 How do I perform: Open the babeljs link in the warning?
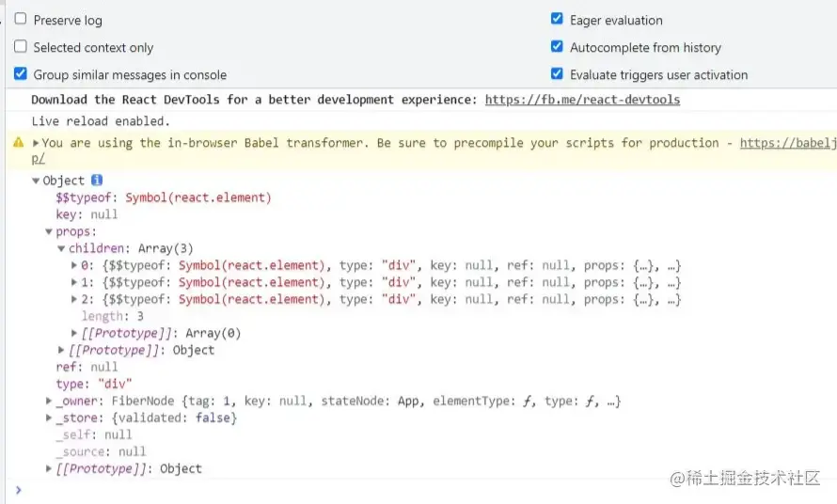point(788,143)
